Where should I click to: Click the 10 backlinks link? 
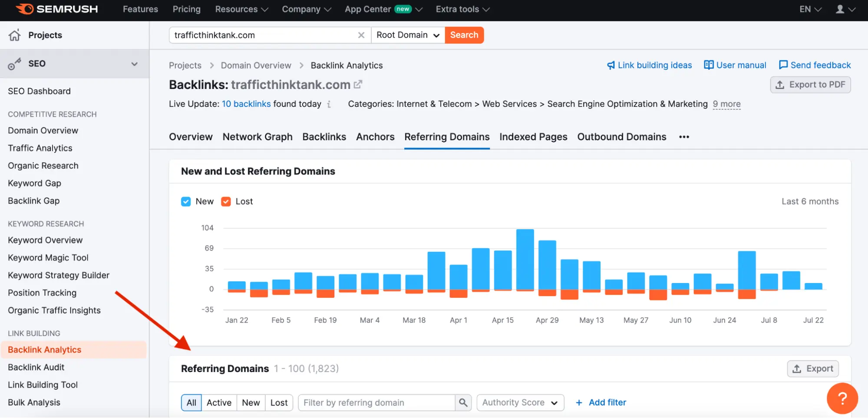[x=246, y=104]
